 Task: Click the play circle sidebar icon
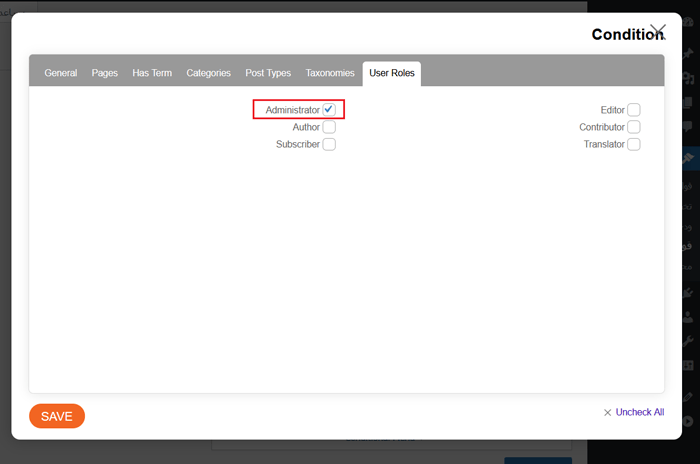[x=688, y=421]
